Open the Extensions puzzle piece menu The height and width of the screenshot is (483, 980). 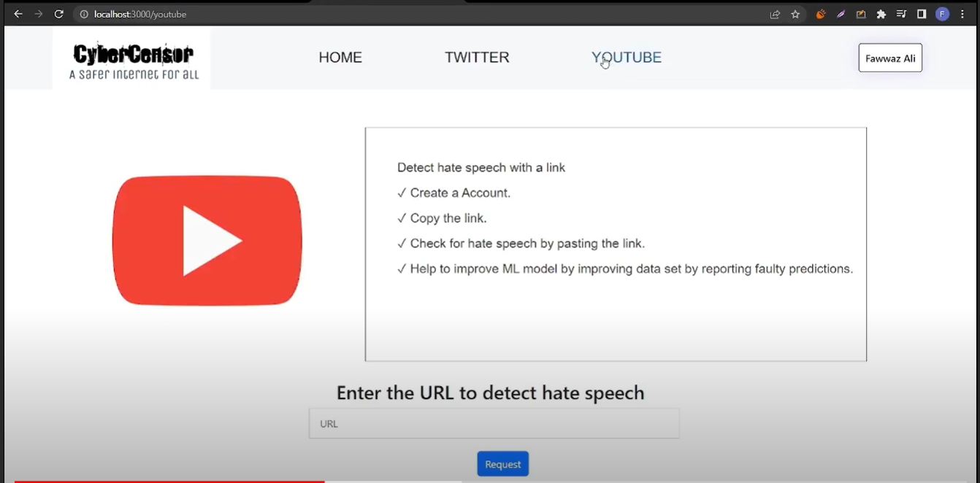[881, 14]
